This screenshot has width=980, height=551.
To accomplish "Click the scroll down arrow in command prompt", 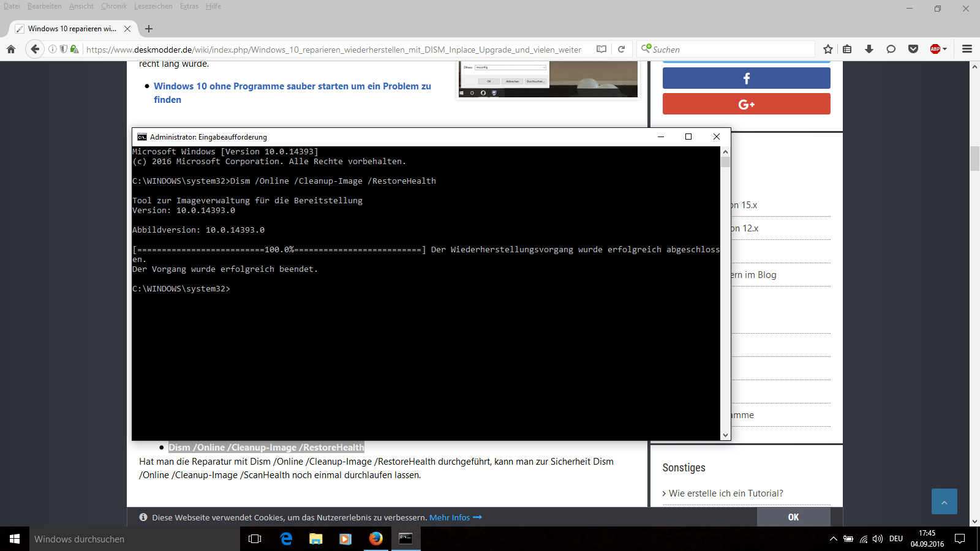I will coord(725,435).
